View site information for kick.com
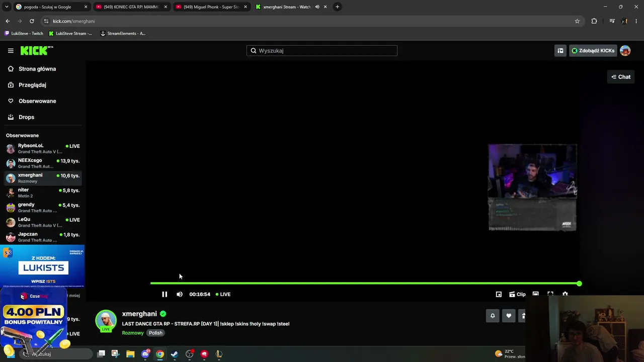 click(x=46, y=21)
